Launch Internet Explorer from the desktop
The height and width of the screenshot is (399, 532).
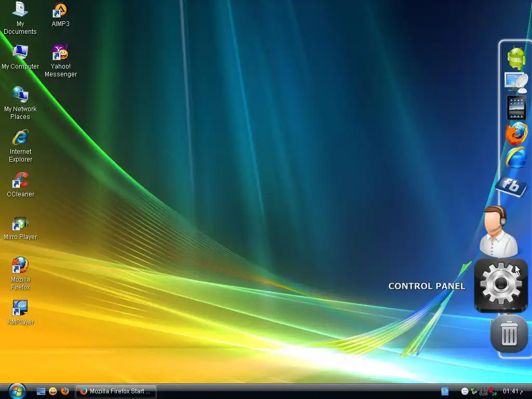20,146
